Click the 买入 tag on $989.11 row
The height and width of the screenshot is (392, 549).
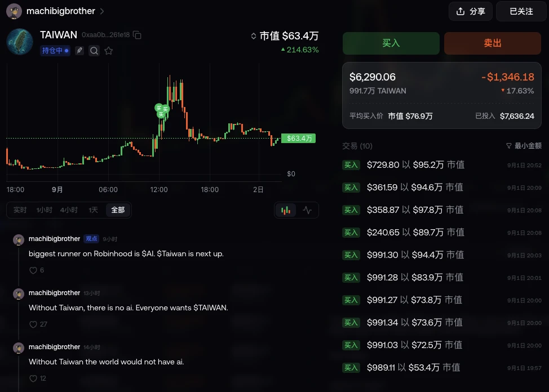pyautogui.click(x=351, y=367)
